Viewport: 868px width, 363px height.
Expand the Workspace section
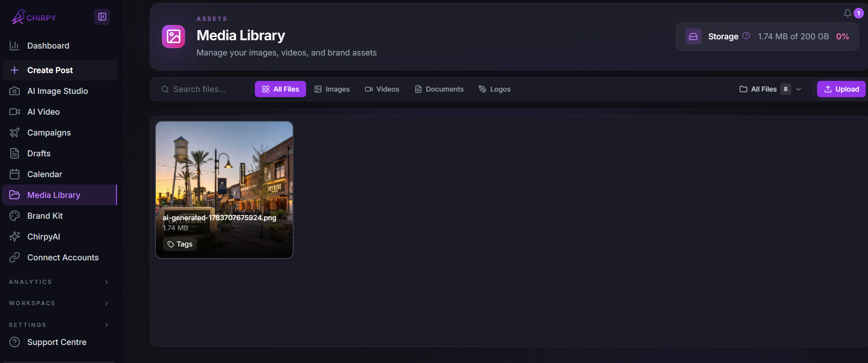click(x=59, y=303)
